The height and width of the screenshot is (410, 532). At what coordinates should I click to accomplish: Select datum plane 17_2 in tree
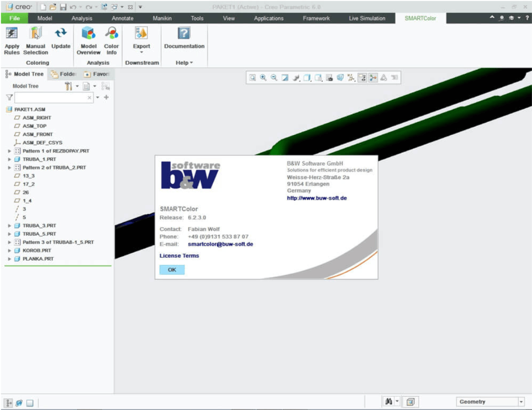point(28,184)
